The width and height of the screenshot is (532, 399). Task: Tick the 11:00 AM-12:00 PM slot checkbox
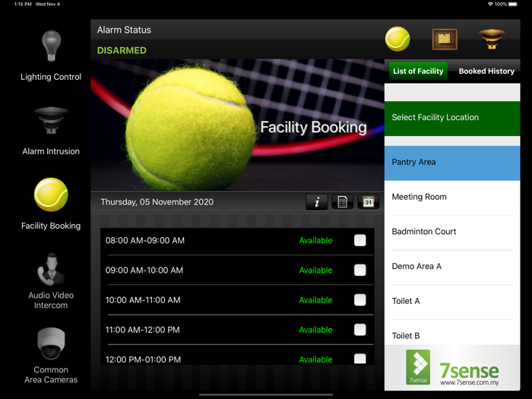pos(360,329)
